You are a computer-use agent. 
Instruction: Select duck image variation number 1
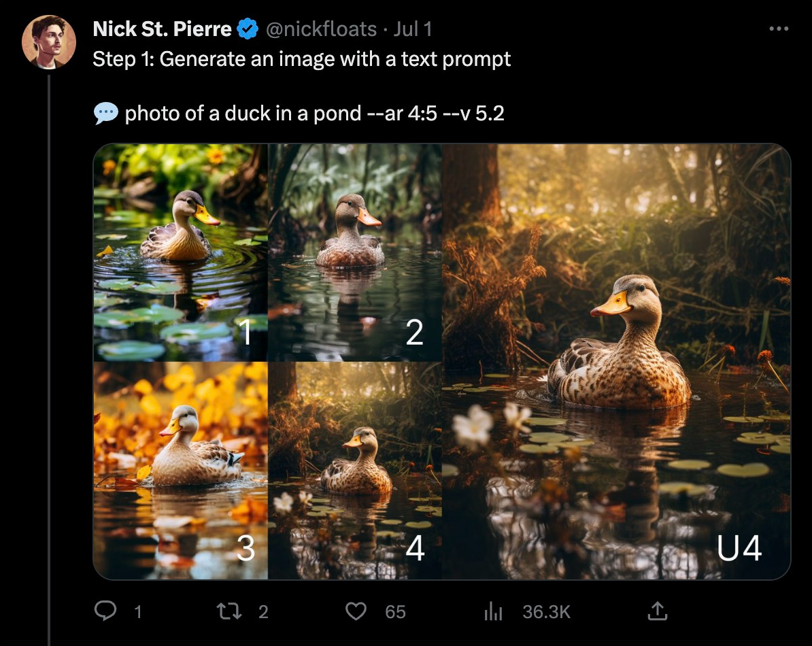click(180, 252)
